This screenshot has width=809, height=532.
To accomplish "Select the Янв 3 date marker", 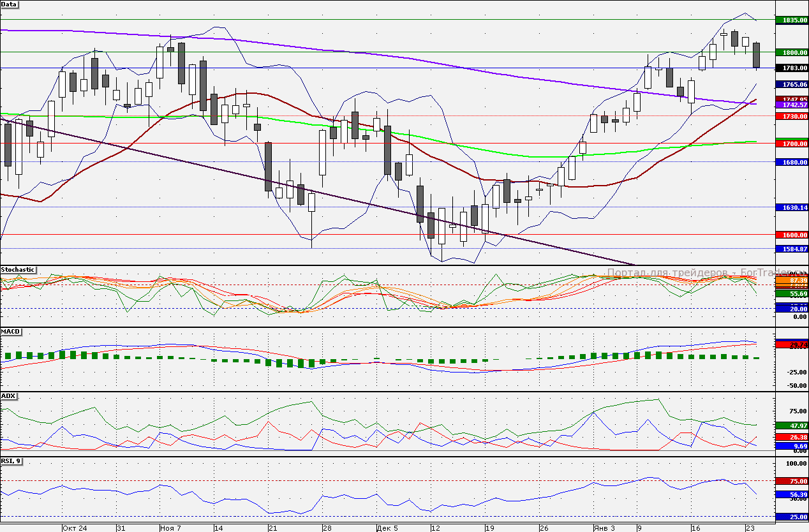I will point(604,528).
